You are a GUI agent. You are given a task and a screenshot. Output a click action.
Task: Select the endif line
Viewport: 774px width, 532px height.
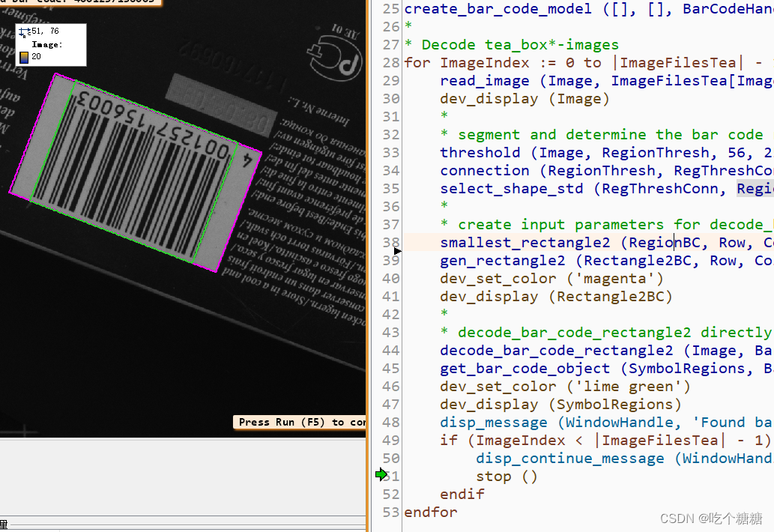(462, 494)
